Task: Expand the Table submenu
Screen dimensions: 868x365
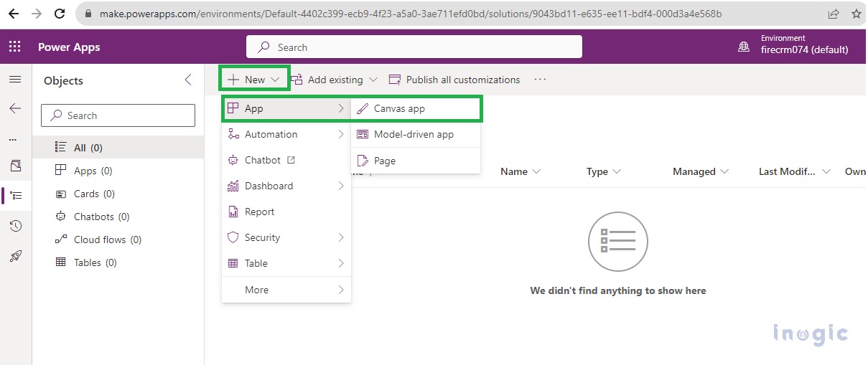Action: point(286,263)
